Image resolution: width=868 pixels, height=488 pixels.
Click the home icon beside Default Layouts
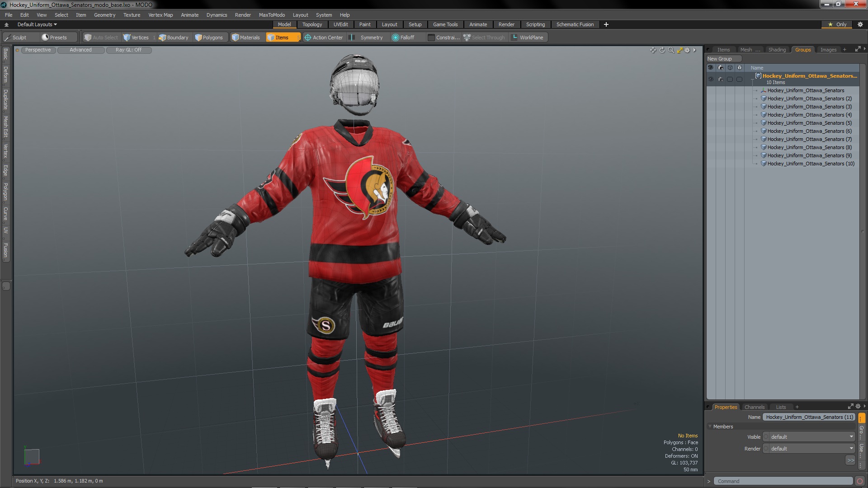pos(6,24)
